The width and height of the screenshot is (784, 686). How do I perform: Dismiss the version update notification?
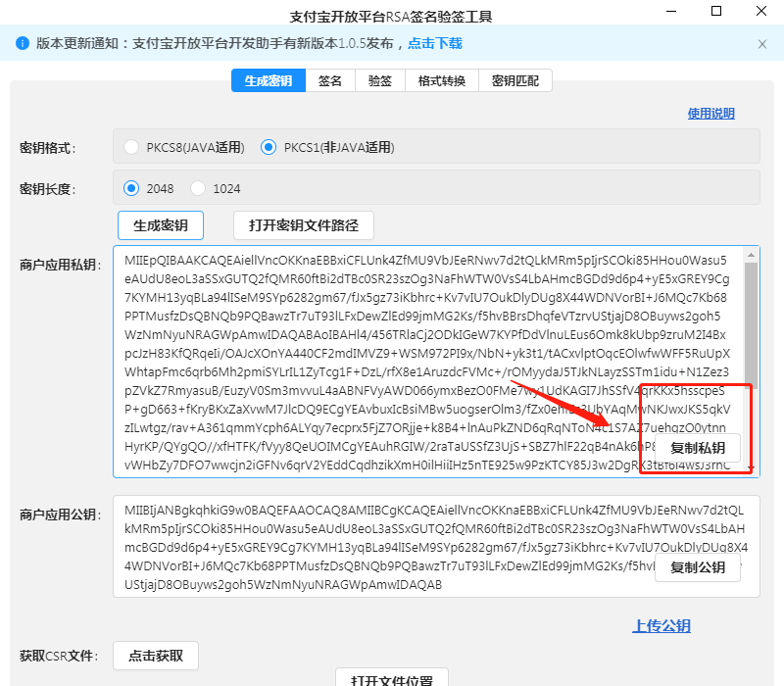click(x=762, y=44)
